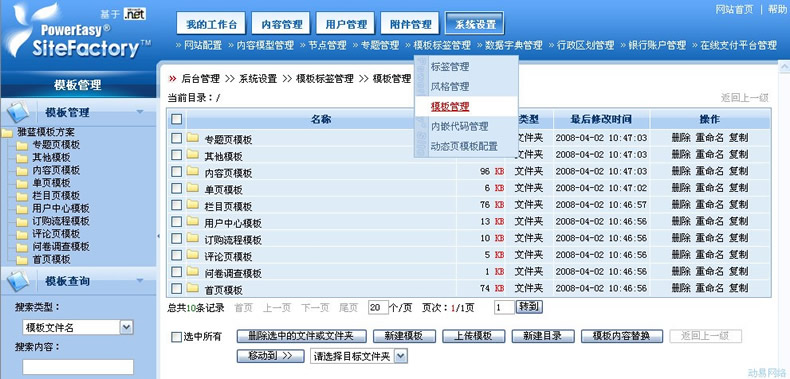Click the folder icon of 首页模板 in sidebar tree
Image resolution: width=790 pixels, height=379 pixels.
[22, 260]
